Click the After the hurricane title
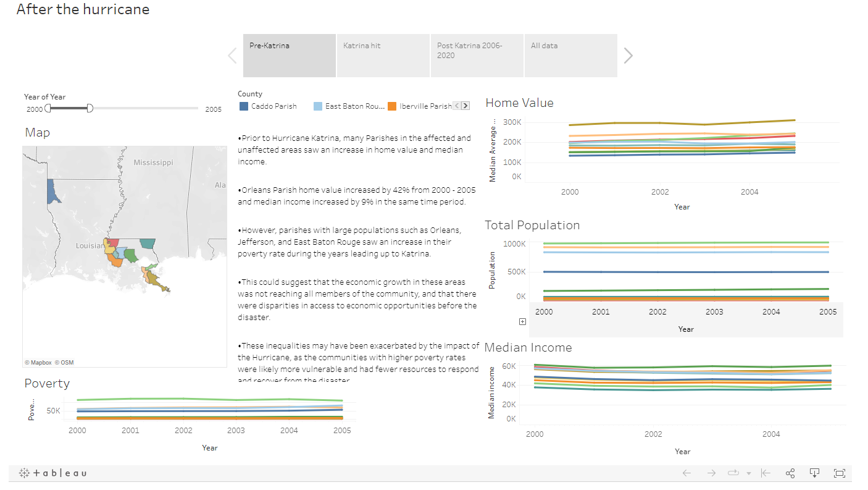Image resolution: width=868 pixels, height=490 pixels. [x=83, y=9]
